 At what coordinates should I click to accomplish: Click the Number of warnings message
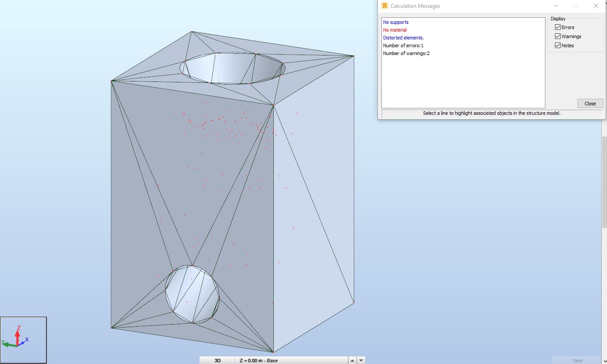click(406, 53)
